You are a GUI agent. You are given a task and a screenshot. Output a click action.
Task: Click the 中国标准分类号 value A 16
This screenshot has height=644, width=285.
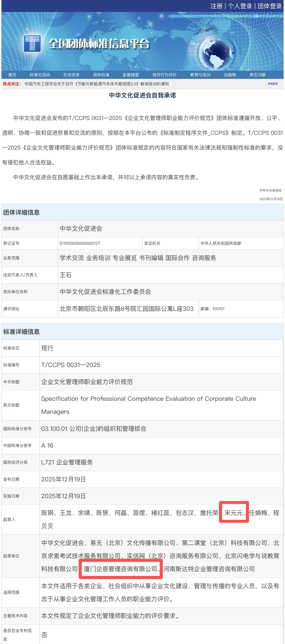coord(47,446)
